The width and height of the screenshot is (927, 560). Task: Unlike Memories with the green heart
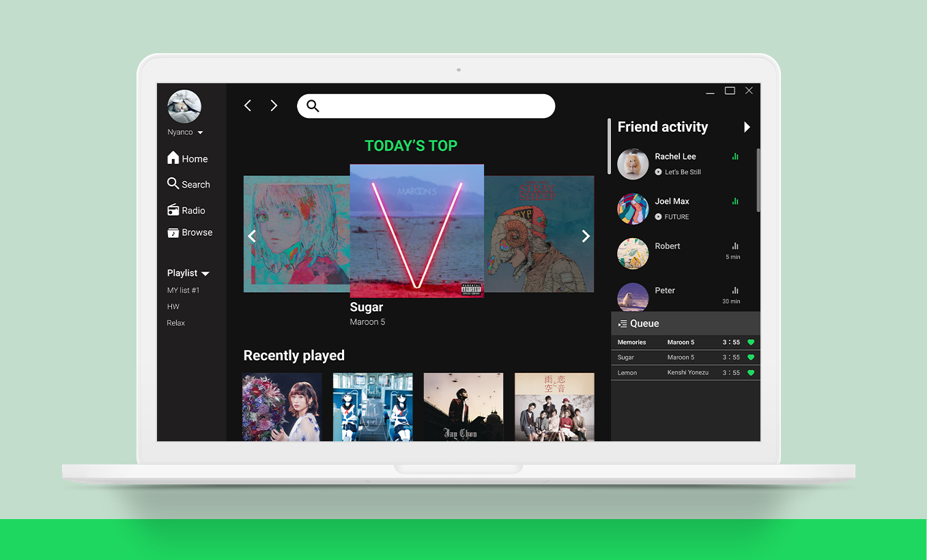pos(751,342)
